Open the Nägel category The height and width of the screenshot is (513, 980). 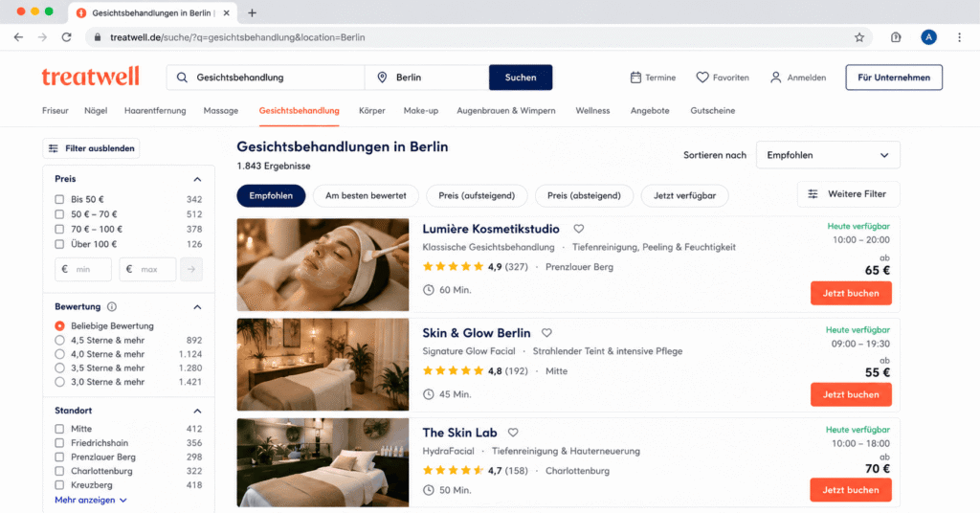tap(96, 111)
